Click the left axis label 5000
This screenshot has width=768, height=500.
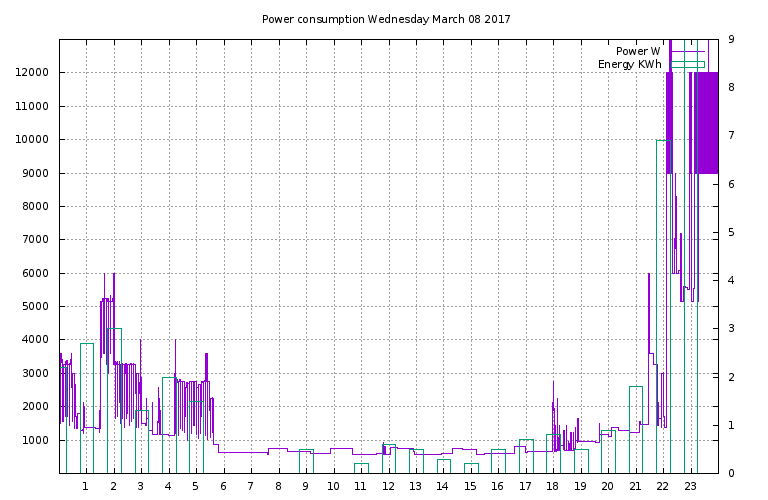click(x=35, y=307)
